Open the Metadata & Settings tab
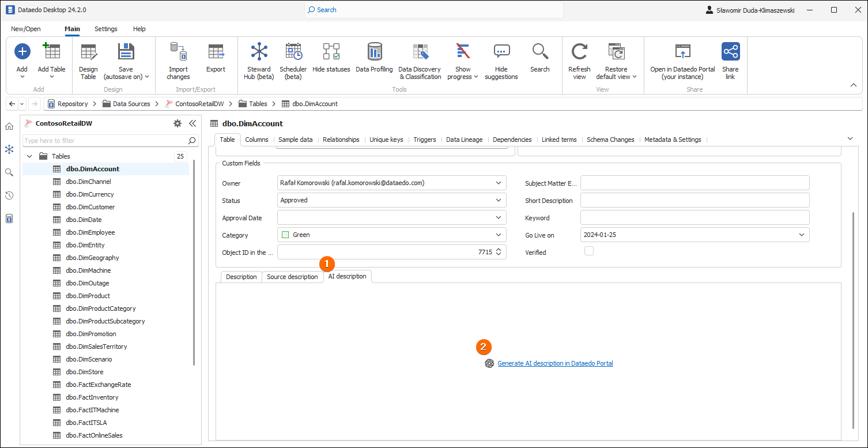 pyautogui.click(x=673, y=140)
